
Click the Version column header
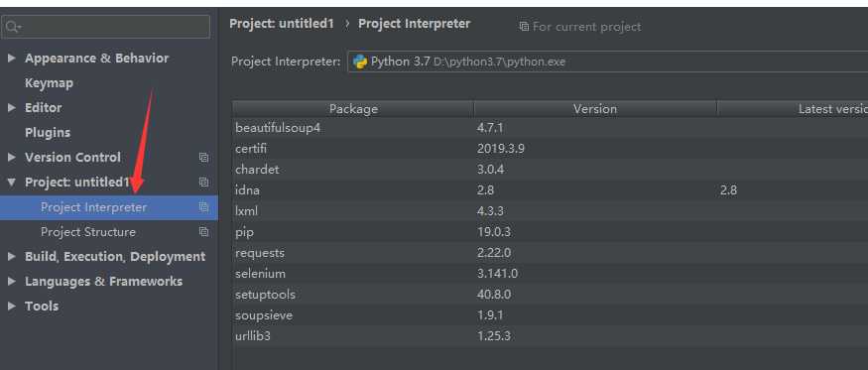(x=595, y=109)
